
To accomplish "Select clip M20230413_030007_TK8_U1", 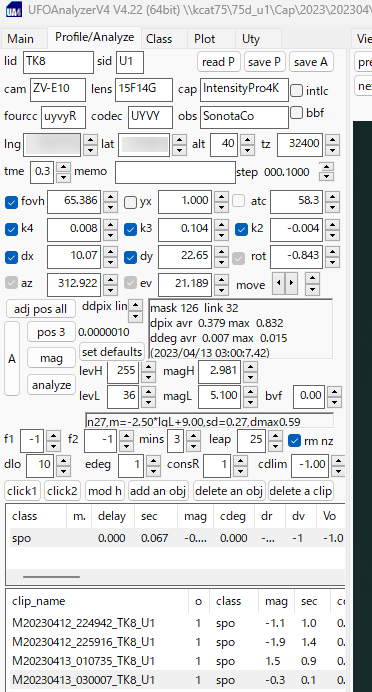I will tap(177, 680).
